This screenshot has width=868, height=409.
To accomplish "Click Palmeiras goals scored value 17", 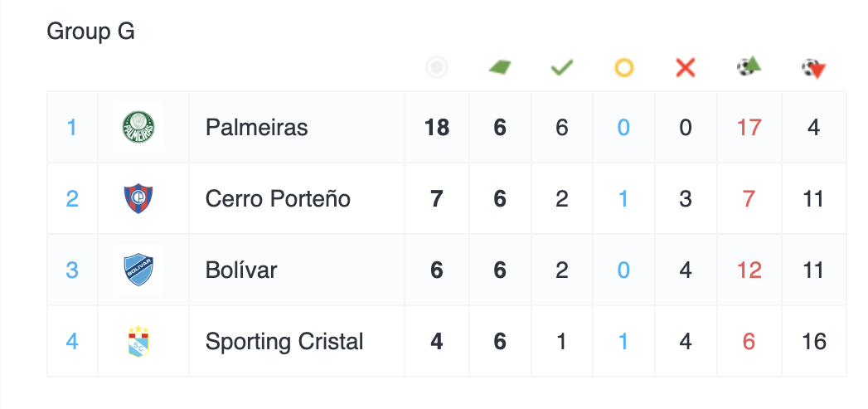I will pyautogui.click(x=749, y=128).
